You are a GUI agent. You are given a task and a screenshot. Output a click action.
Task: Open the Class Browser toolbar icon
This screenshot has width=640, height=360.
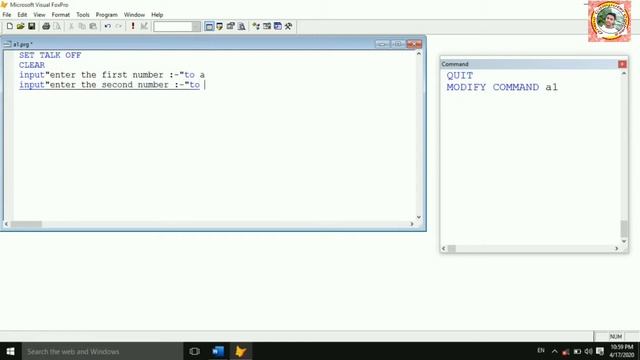[256, 27]
